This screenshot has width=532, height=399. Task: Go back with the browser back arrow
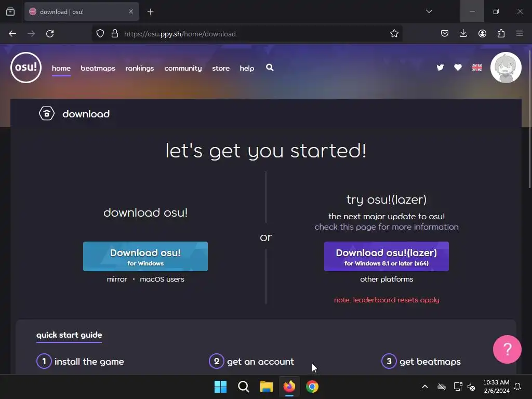pos(12,34)
